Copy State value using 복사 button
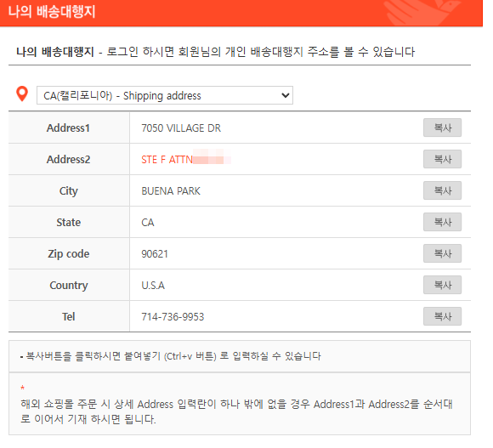The image size is (493, 448). point(442,222)
